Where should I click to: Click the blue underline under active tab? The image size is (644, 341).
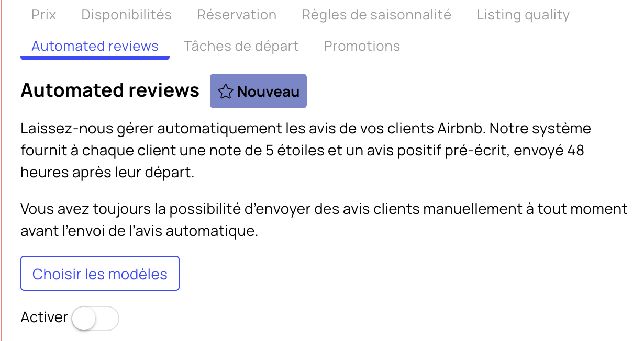coord(95,58)
